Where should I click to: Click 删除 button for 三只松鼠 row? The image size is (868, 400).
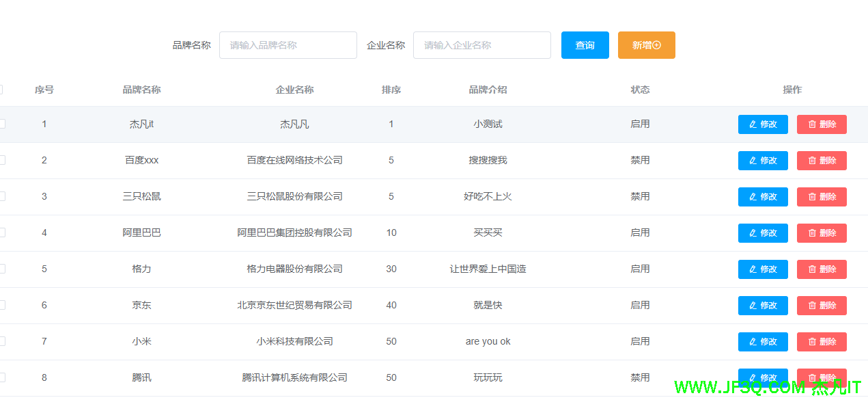822,197
